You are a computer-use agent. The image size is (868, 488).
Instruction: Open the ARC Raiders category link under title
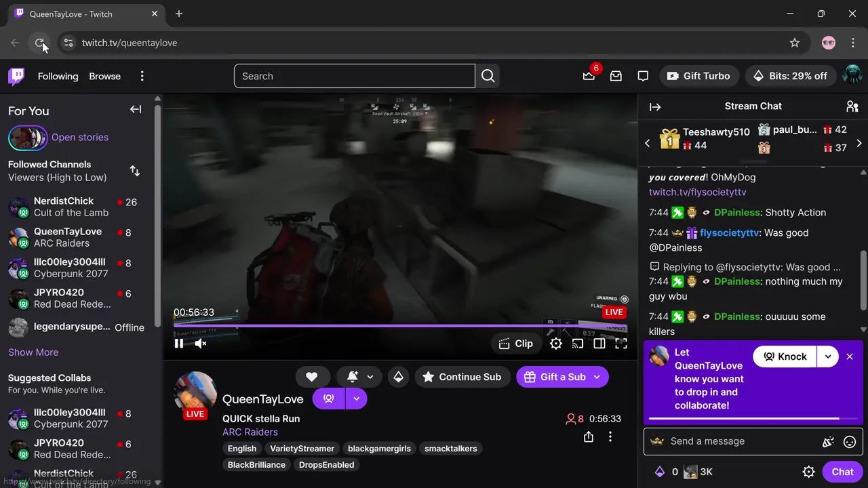[250, 432]
